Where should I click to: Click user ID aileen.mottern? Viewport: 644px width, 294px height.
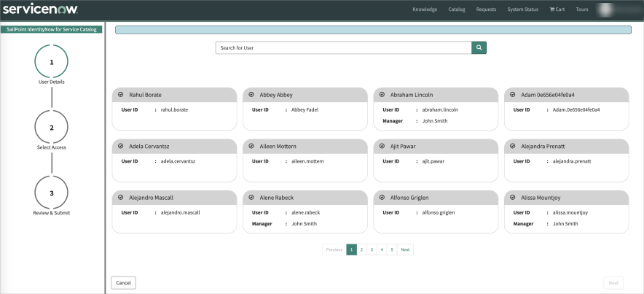point(307,161)
